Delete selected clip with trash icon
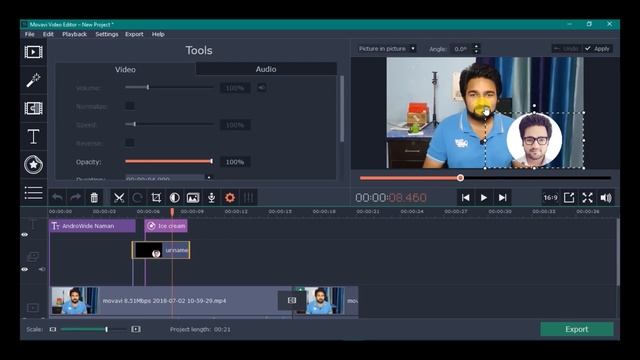The width and height of the screenshot is (640, 360). pyautogui.click(x=94, y=198)
